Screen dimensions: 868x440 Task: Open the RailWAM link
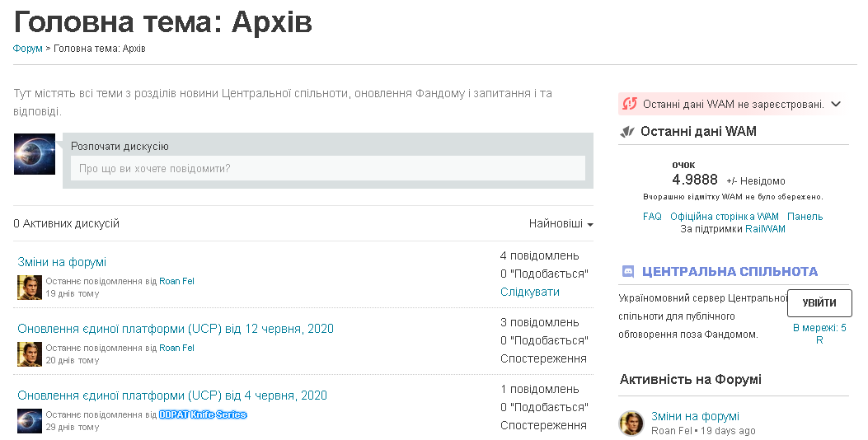(765, 229)
